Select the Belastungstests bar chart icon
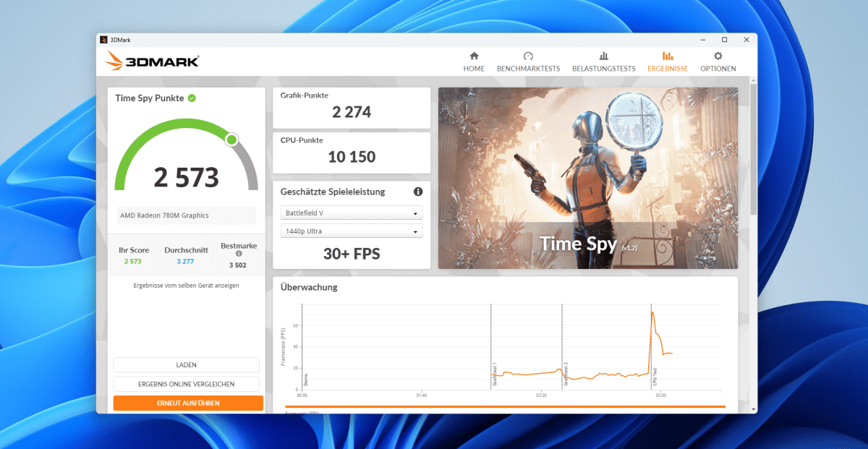This screenshot has width=868, height=449. click(x=603, y=56)
